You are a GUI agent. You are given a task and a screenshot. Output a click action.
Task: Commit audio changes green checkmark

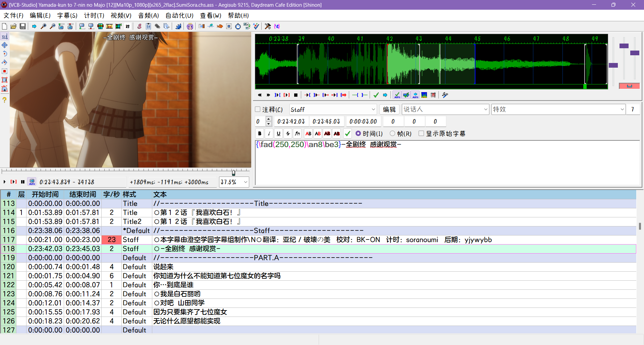click(x=376, y=95)
